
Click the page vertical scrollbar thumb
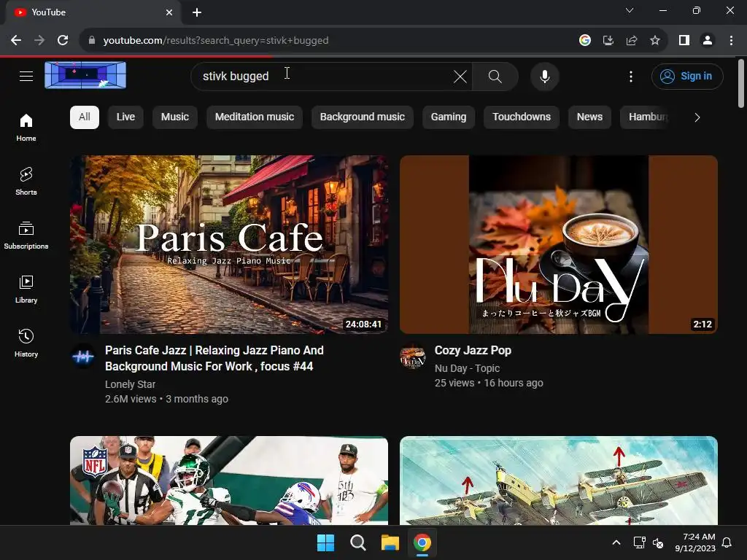(x=741, y=83)
